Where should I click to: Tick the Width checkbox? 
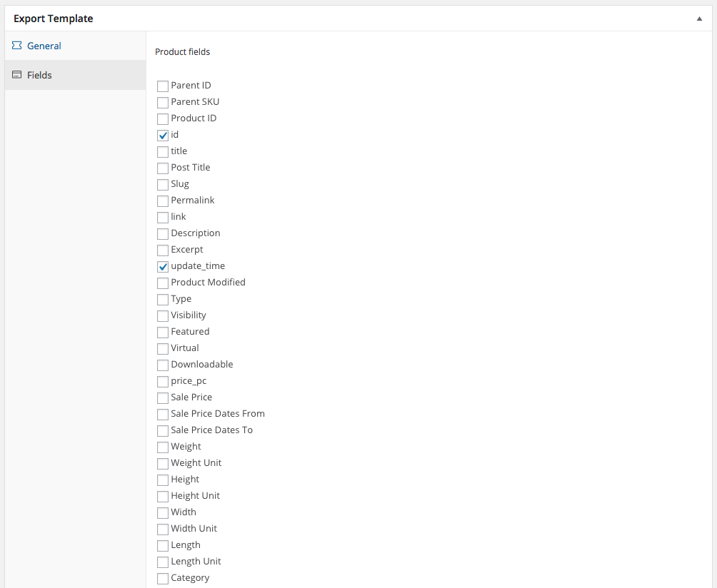(163, 514)
